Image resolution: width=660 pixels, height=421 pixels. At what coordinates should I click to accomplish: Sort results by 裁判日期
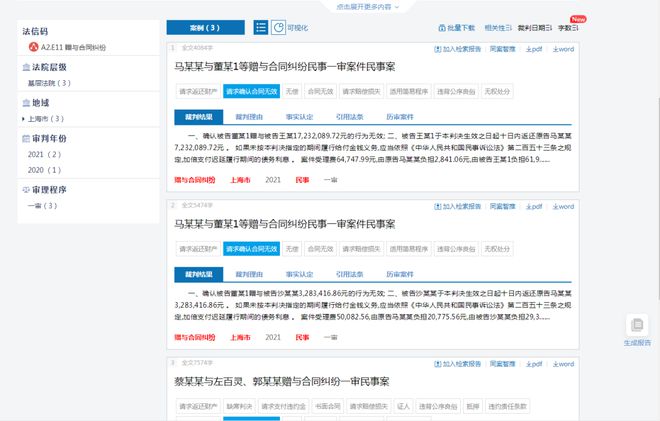(535, 28)
